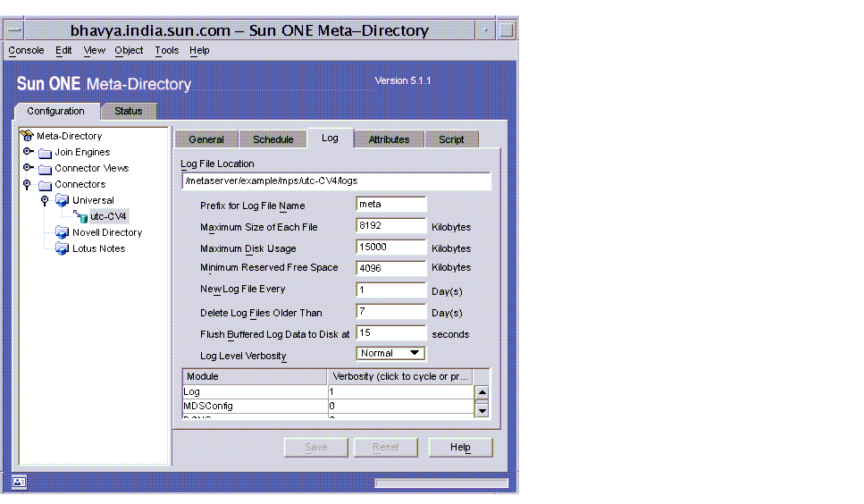
Task: Switch to the Configuration tab
Action: 56,111
